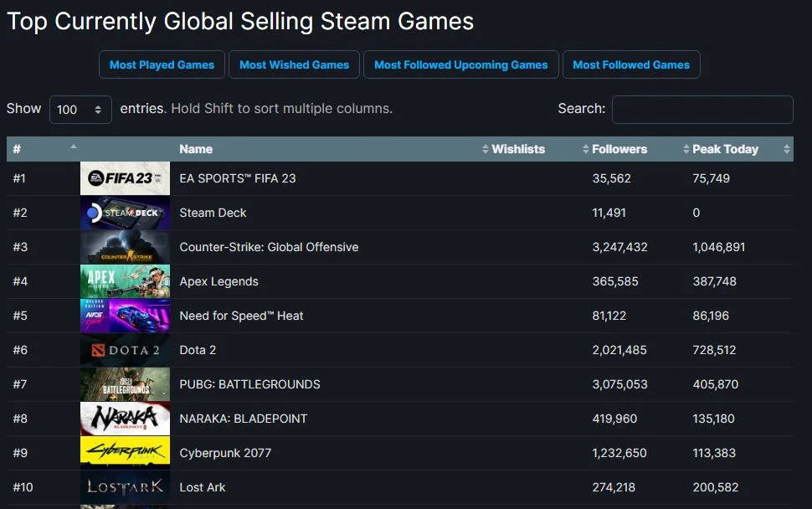Open Most Followed Upcoming Games list

(460, 64)
